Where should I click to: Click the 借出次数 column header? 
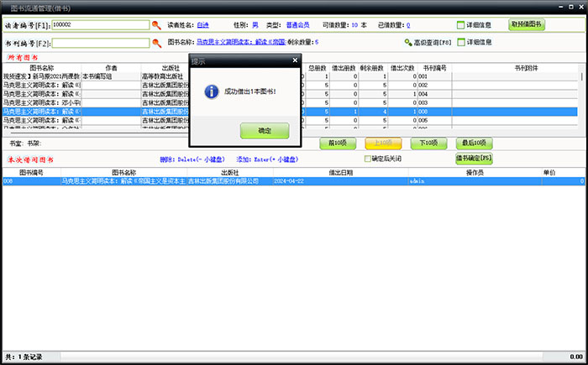402,68
